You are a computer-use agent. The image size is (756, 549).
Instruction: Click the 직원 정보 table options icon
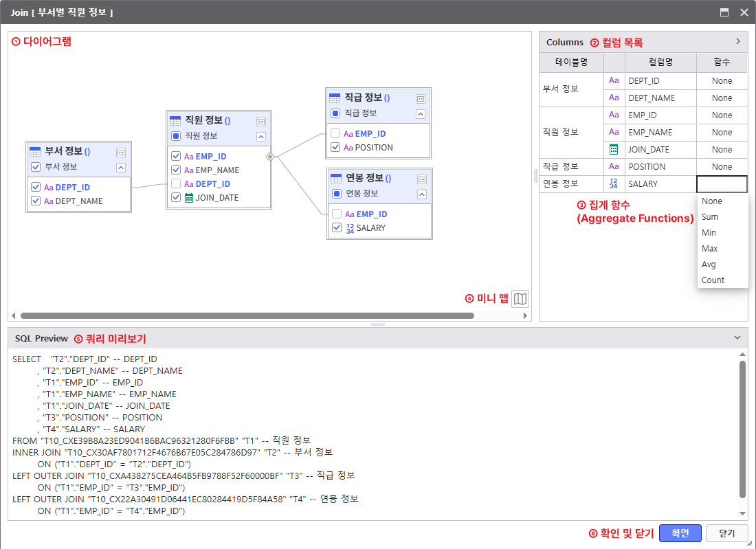pyautogui.click(x=261, y=121)
